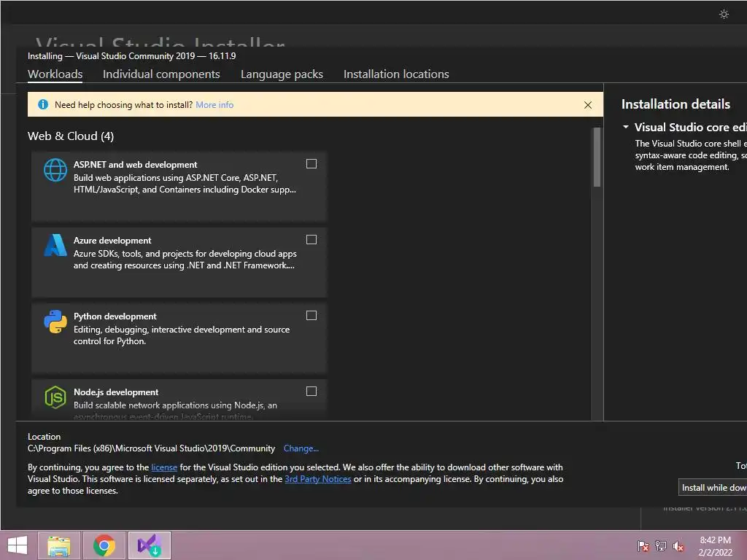Screen dimensions: 747x560
Task: Click the muted volume tray icon
Action: click(678, 545)
